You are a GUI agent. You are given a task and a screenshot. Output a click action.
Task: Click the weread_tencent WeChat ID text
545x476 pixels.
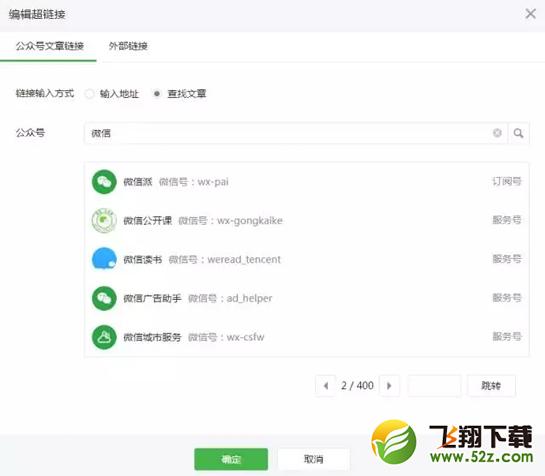(244, 259)
